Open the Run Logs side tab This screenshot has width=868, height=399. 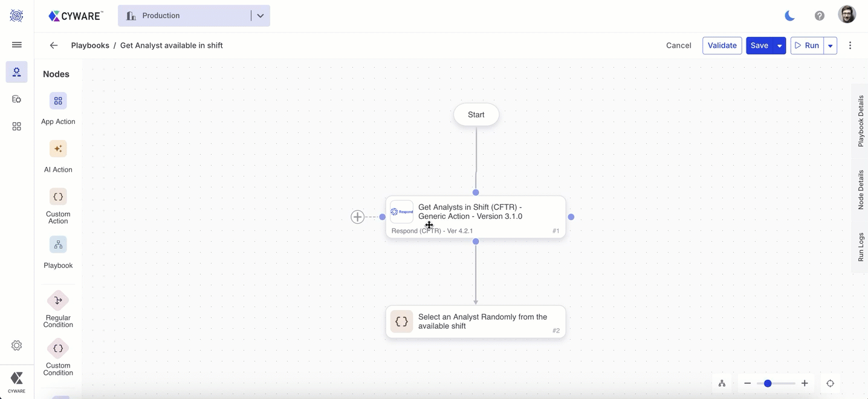click(861, 247)
